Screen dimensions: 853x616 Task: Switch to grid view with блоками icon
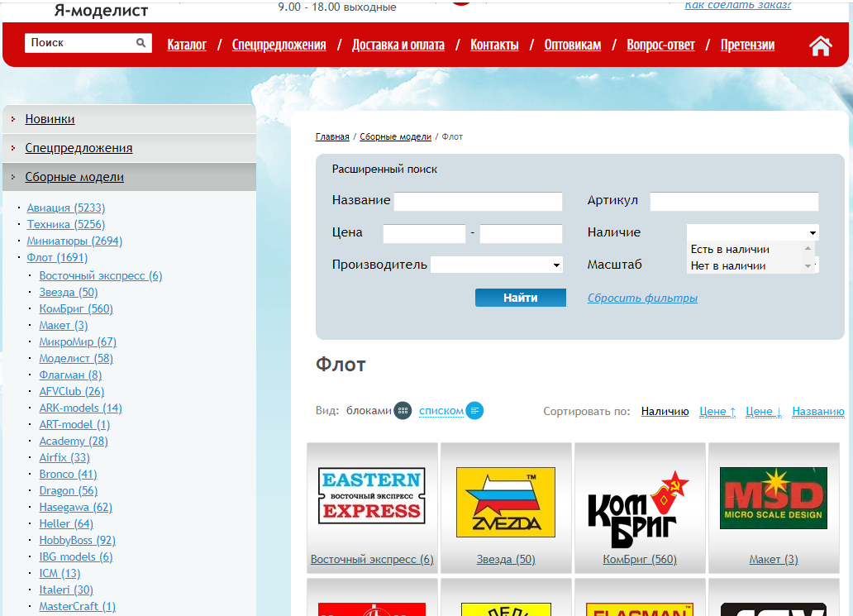click(403, 411)
